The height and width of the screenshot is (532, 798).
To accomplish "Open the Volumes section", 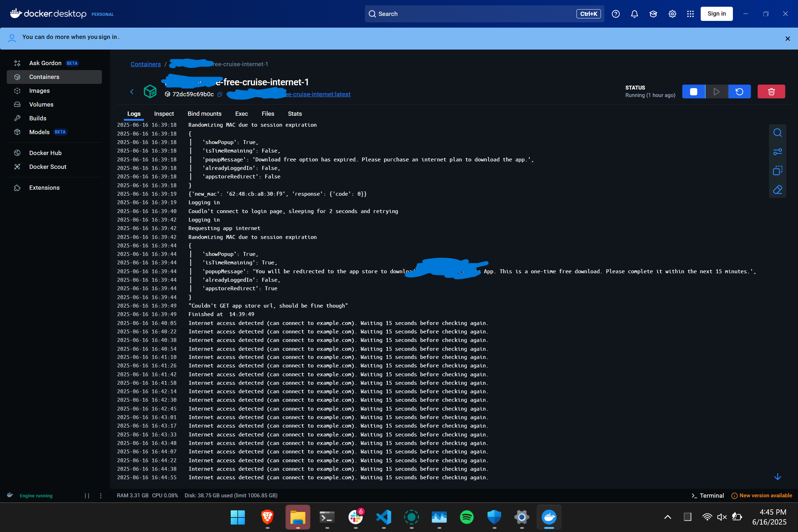I will click(54, 104).
